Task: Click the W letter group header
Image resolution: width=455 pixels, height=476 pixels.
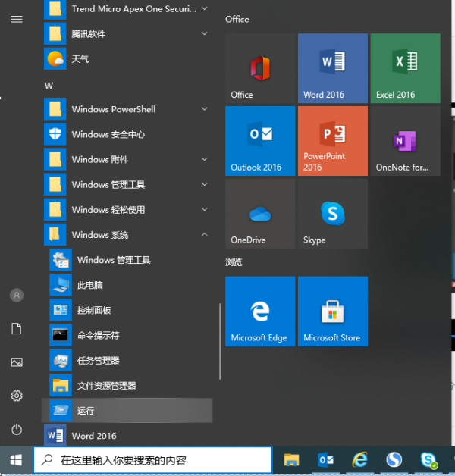Action: click(x=49, y=86)
